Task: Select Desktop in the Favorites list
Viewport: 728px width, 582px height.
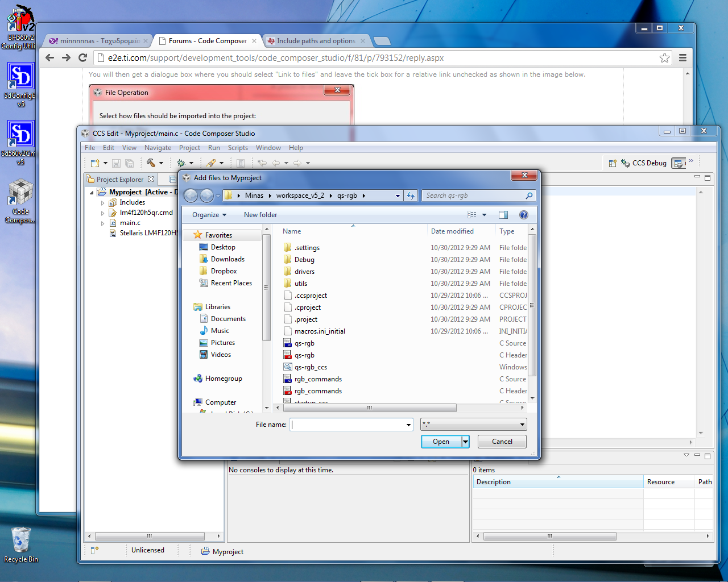Action: 223,247
